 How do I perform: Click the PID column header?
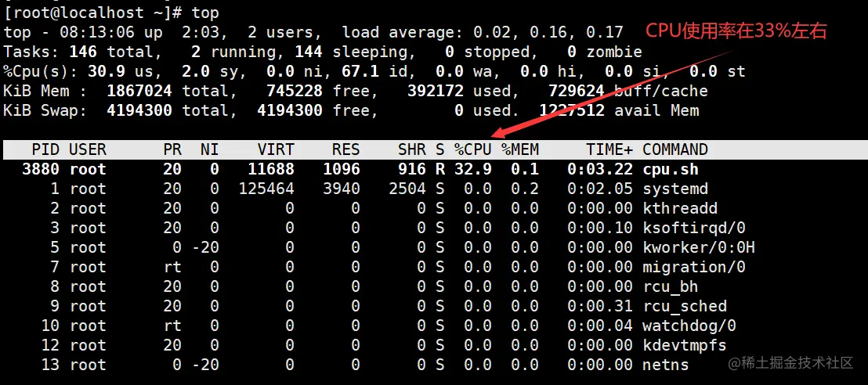45,149
